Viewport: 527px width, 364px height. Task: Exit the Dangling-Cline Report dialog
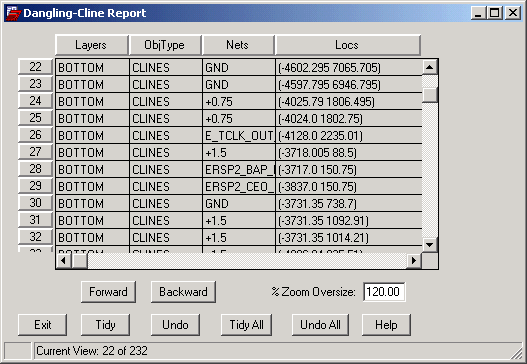[x=42, y=325]
